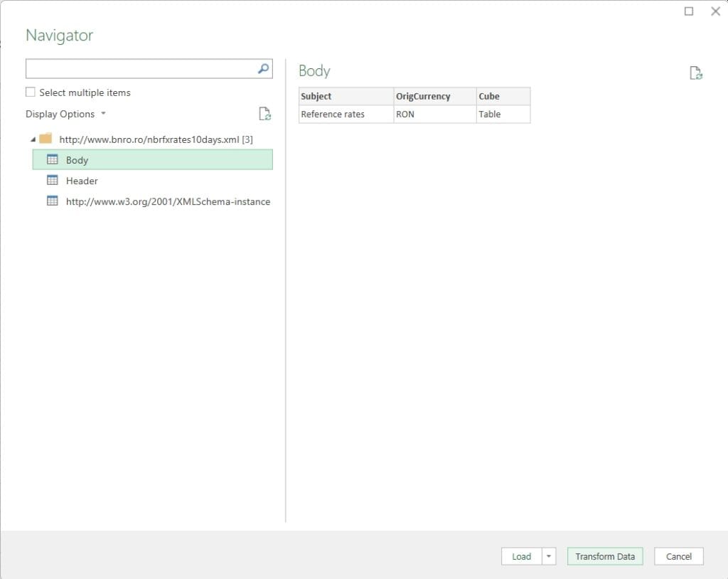Close the Navigator window
This screenshot has width=728, height=579.
715,11
